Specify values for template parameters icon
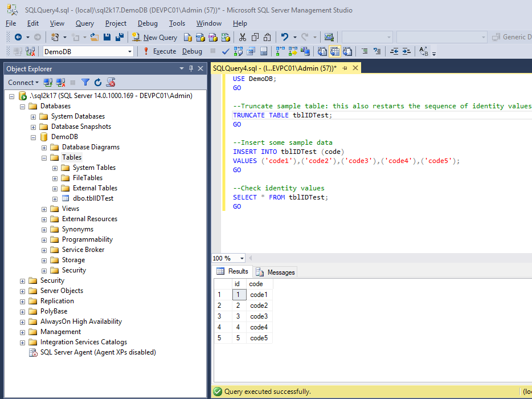 pyautogui.click(x=423, y=52)
